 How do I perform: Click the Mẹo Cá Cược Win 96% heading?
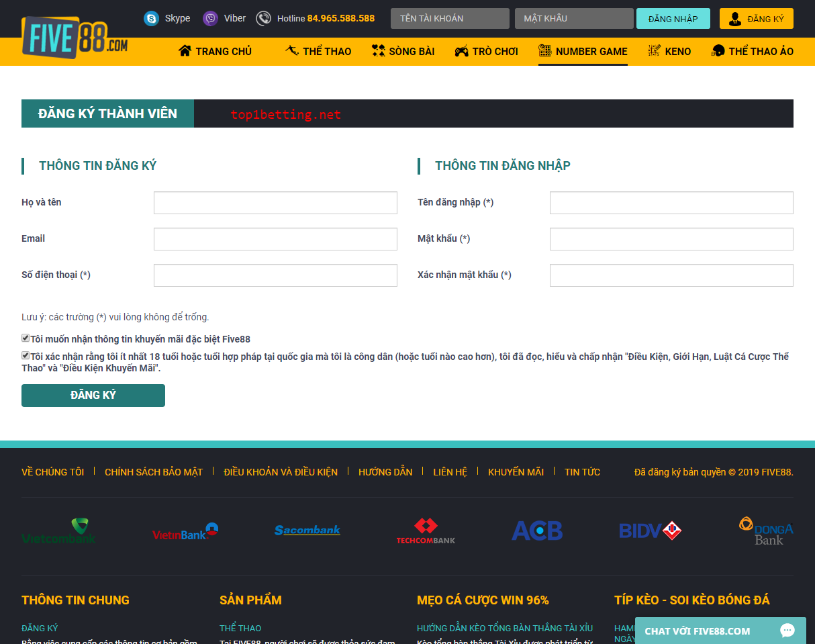tap(483, 600)
